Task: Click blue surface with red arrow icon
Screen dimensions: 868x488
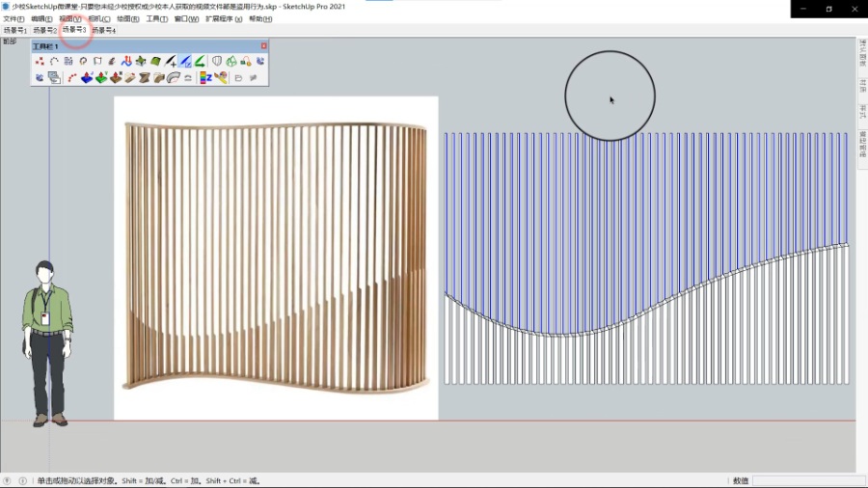Action: 87,78
